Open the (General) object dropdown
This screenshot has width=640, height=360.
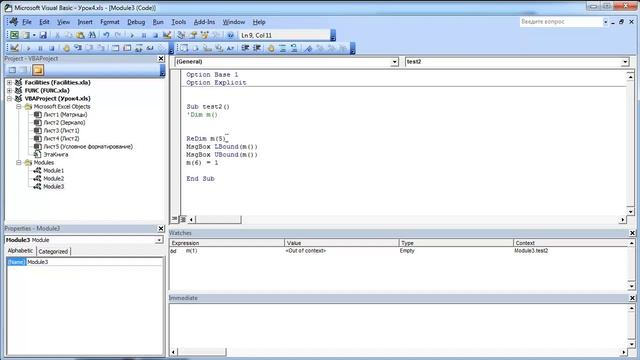click(x=394, y=62)
